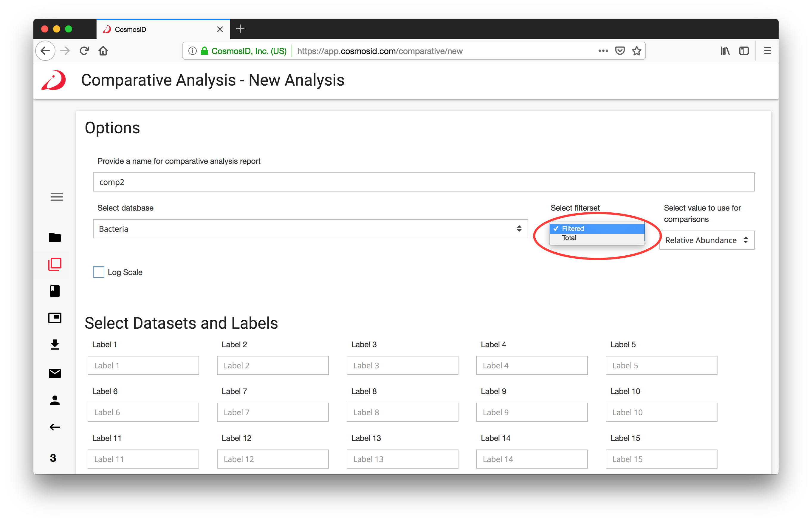Open the Relative Abundance dropdown
Viewport: 812px width, 522px height.
pyautogui.click(x=706, y=240)
